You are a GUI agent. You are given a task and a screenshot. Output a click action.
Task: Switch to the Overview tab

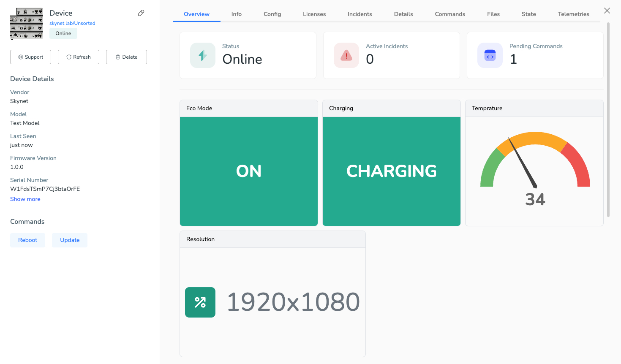(x=196, y=14)
